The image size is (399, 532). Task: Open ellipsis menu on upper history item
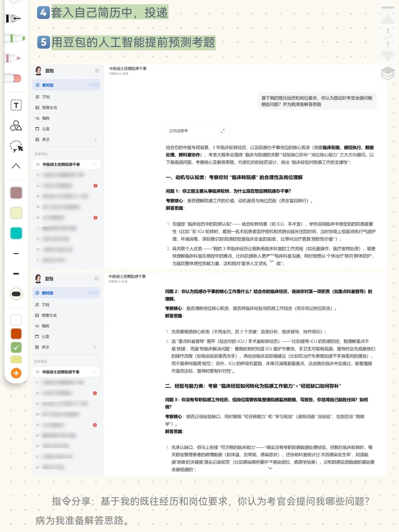point(96,164)
